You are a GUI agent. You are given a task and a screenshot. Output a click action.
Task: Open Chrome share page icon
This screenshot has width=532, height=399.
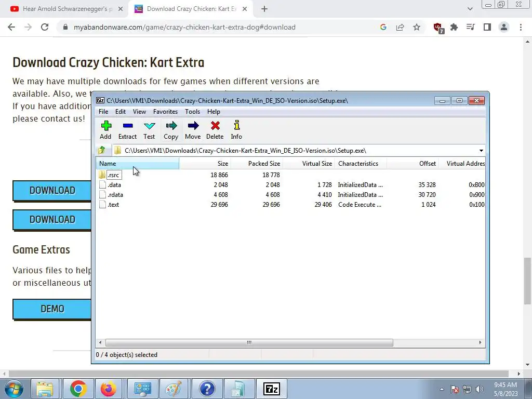[x=400, y=27]
